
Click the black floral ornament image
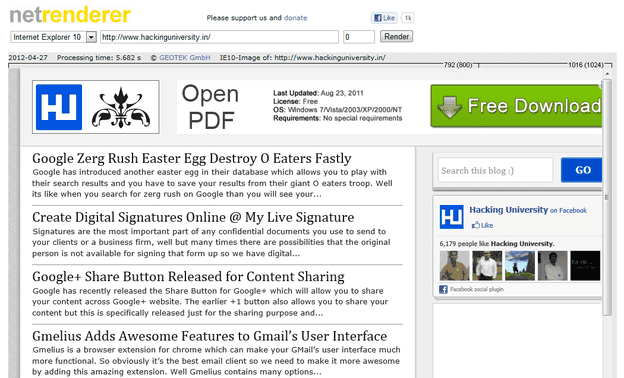point(121,107)
